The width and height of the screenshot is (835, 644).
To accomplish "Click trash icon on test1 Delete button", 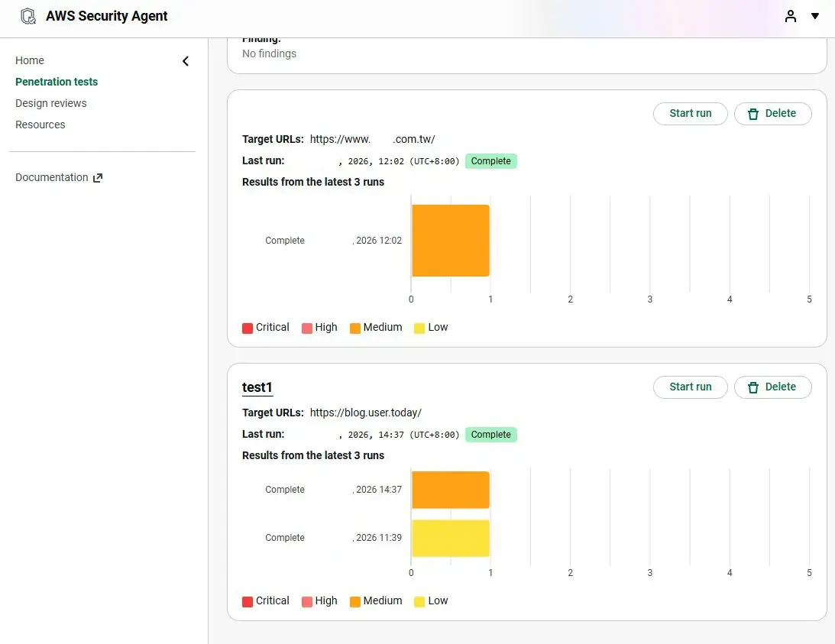I will pos(753,387).
